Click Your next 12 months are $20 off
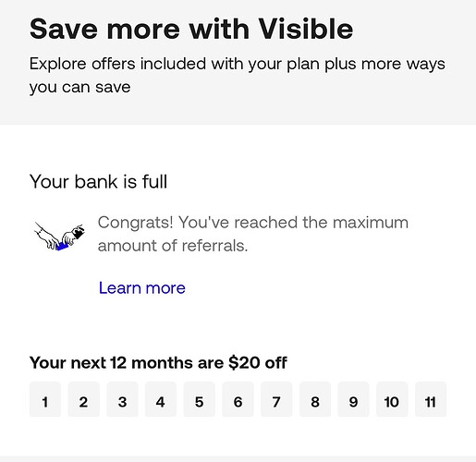Viewport: 476px width, 462px height. pos(158,363)
